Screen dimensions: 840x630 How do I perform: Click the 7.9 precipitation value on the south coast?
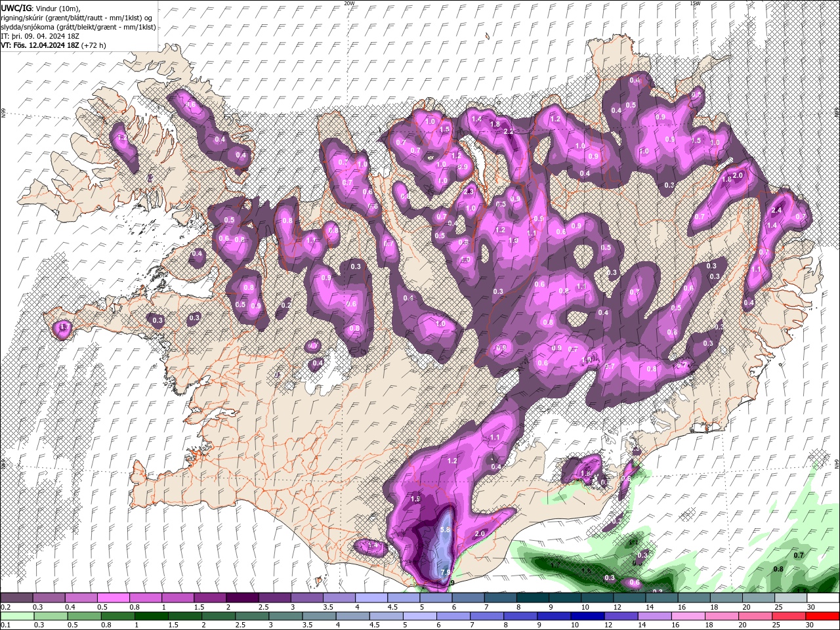(446, 572)
